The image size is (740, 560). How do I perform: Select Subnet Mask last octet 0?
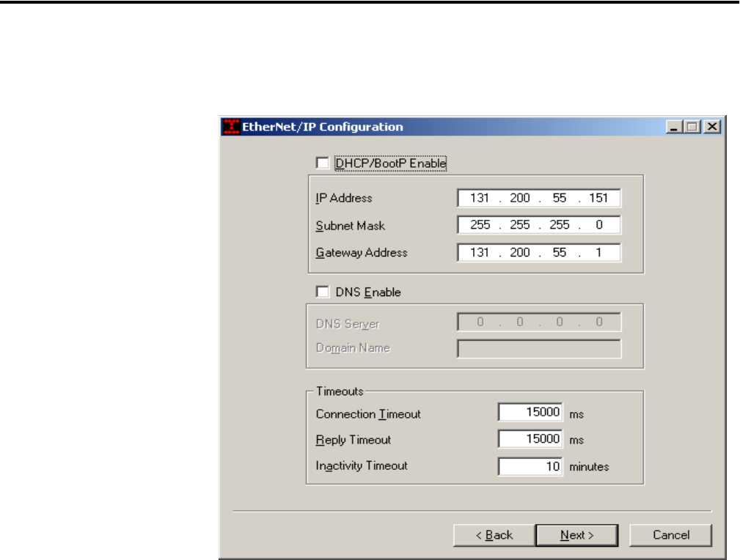coord(599,225)
